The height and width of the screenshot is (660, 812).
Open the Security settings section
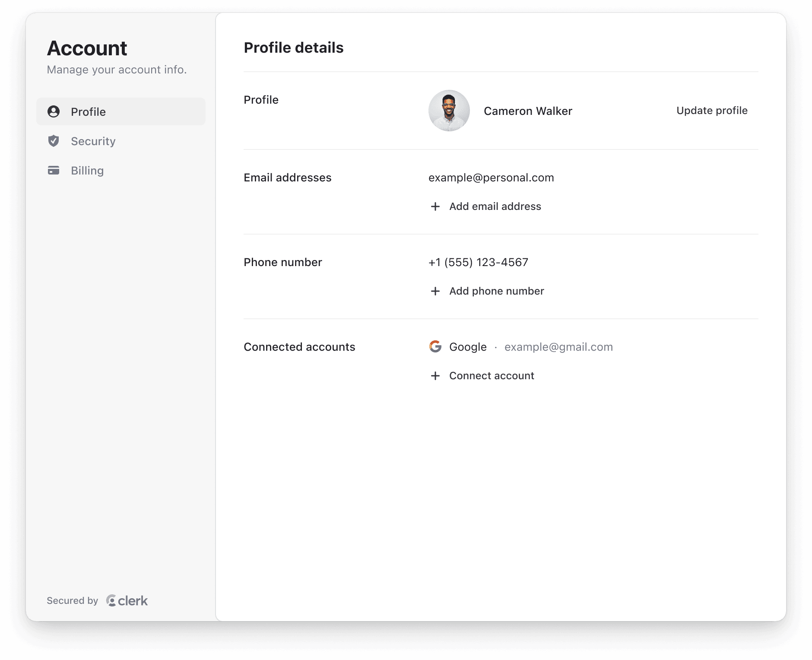tap(93, 141)
